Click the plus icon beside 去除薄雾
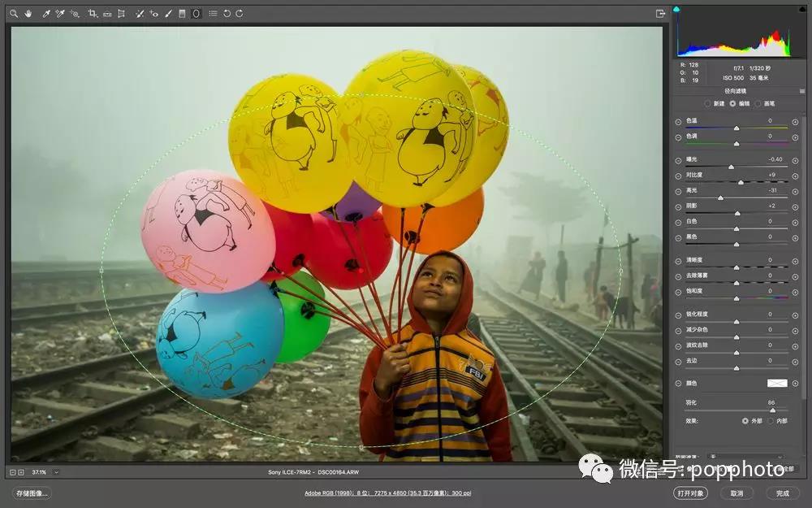The width and height of the screenshot is (812, 508). point(796,277)
